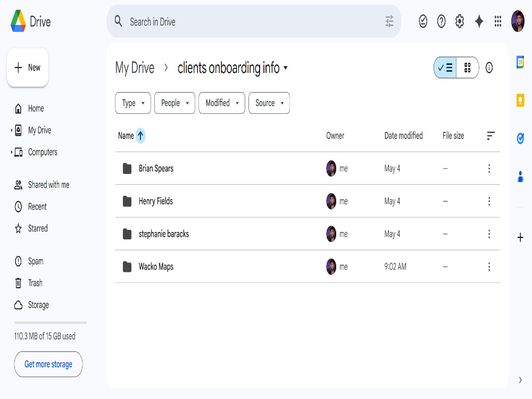Screen dimensions: 532x399
Task: Open Settings gear icon
Action: click(460, 21)
